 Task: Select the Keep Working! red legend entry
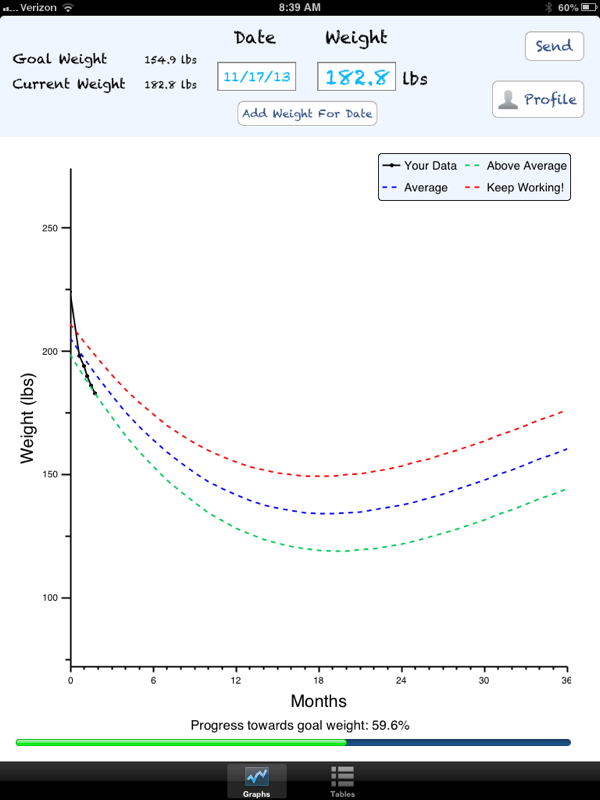click(515, 188)
